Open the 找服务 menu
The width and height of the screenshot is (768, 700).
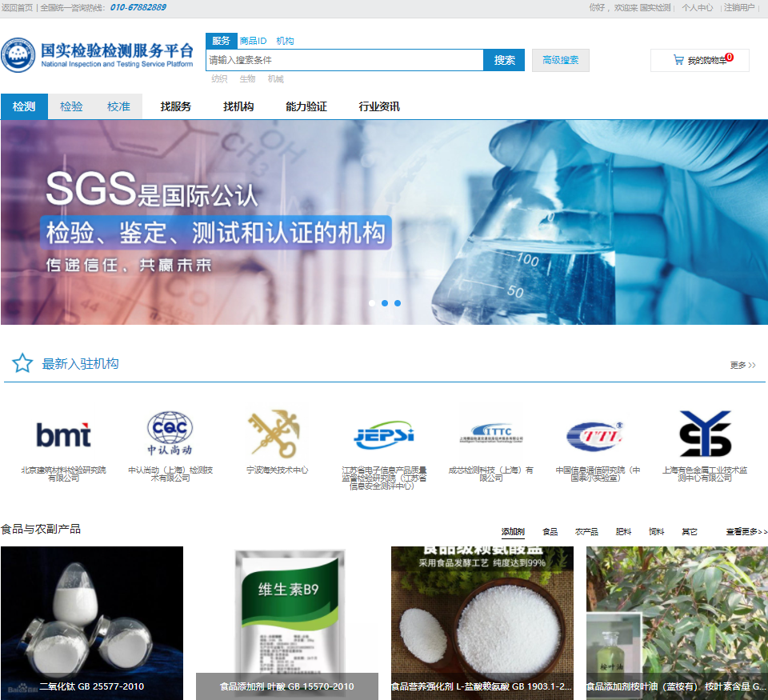point(176,106)
